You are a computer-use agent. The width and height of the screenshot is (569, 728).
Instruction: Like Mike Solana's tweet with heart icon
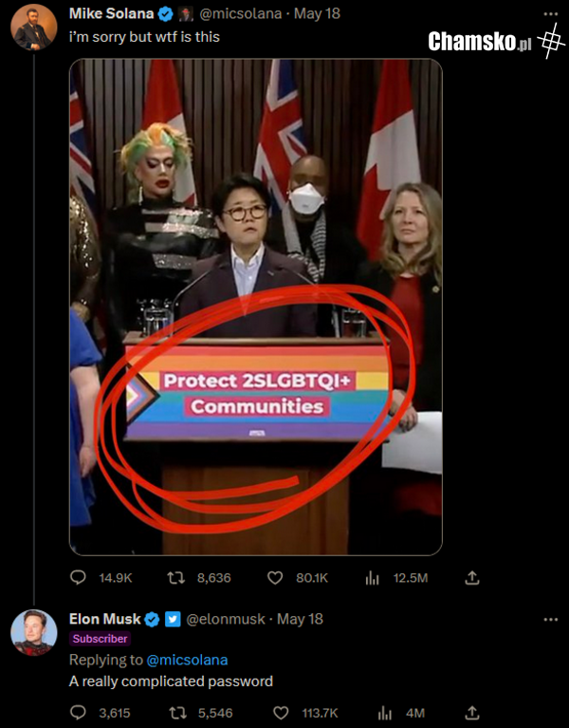point(276,577)
